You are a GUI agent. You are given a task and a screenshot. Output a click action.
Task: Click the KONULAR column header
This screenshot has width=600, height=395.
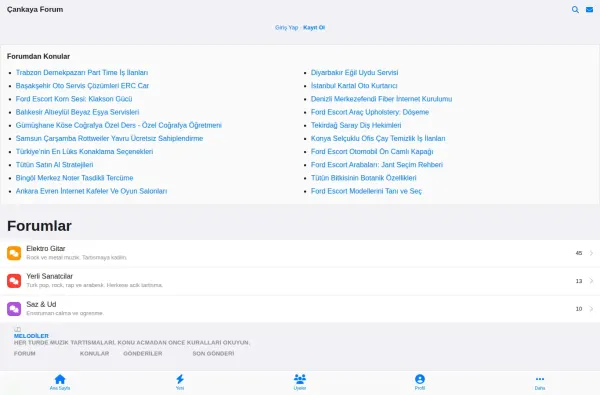[95, 354]
